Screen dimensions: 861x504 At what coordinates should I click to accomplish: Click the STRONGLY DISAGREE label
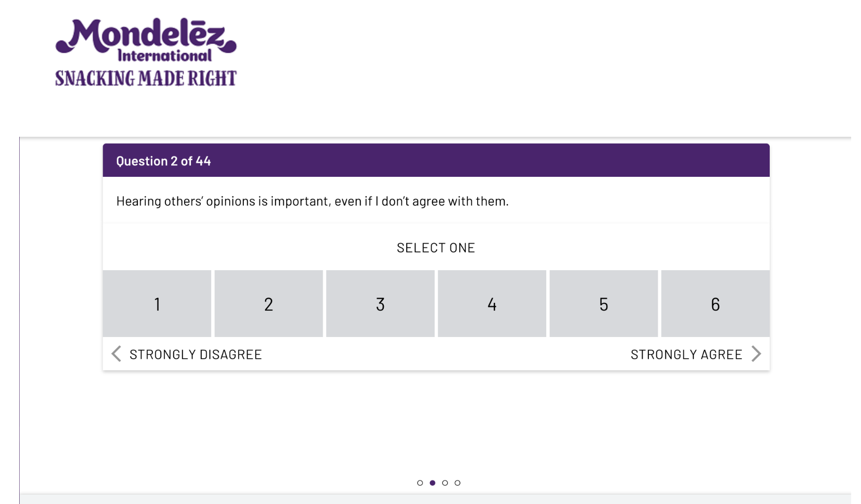[196, 355]
